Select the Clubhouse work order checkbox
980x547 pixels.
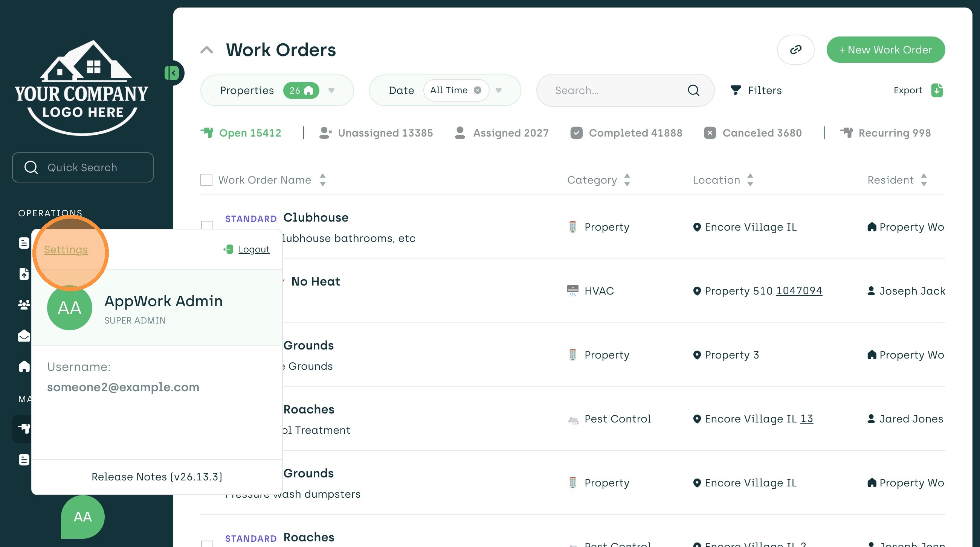[207, 225]
